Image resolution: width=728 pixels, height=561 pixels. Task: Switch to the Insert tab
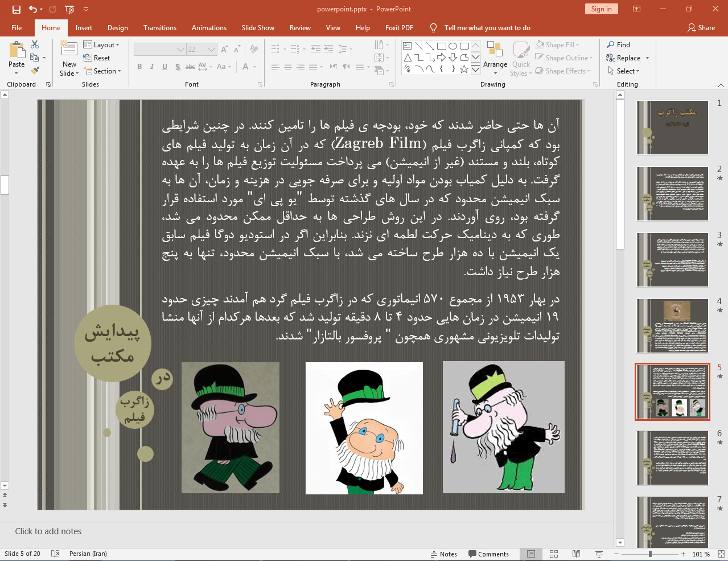click(84, 27)
